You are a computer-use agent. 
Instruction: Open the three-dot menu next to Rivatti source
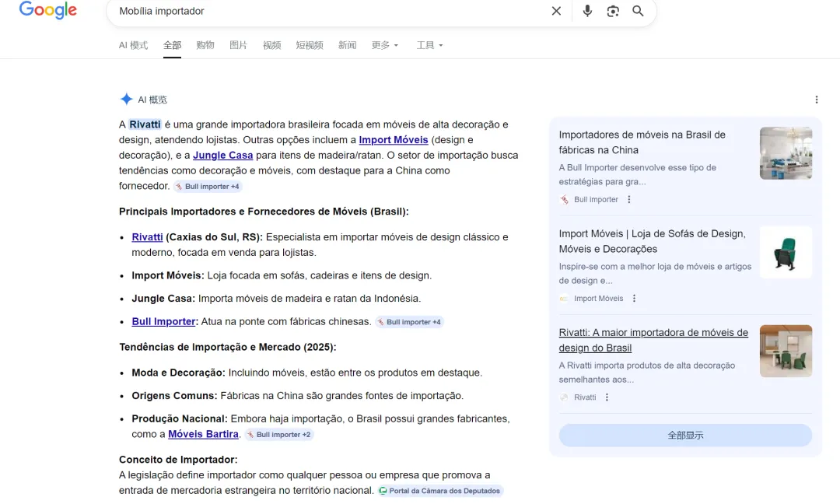tap(607, 397)
